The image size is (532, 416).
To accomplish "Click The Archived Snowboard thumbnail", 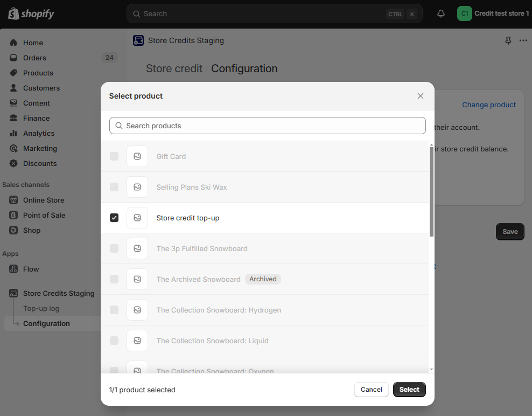I will click(x=137, y=279).
